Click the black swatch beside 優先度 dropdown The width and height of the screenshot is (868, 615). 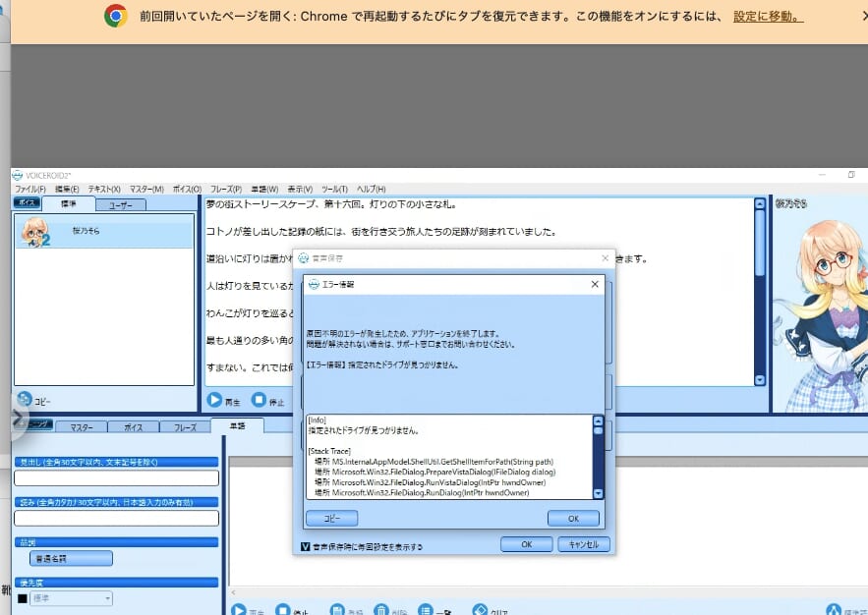pyautogui.click(x=23, y=598)
